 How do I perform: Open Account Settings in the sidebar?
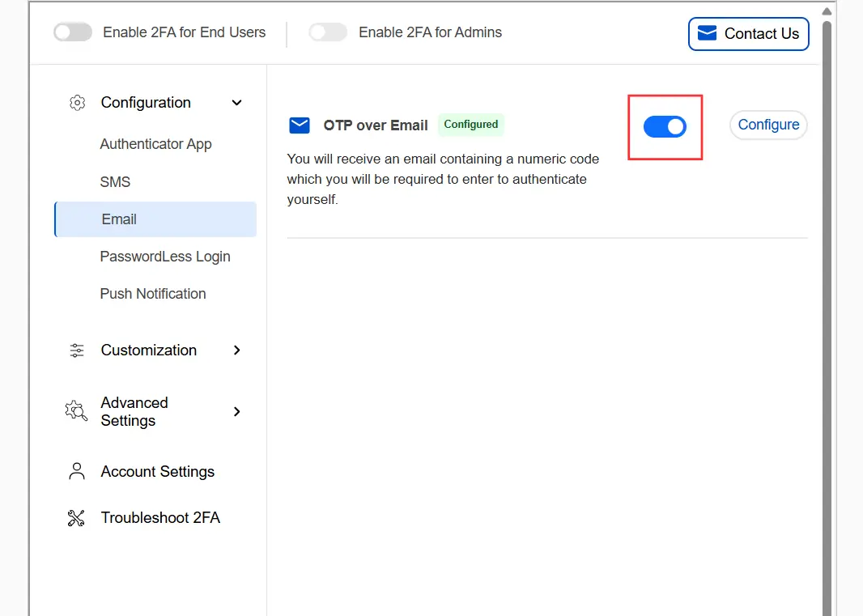pyautogui.click(x=157, y=472)
